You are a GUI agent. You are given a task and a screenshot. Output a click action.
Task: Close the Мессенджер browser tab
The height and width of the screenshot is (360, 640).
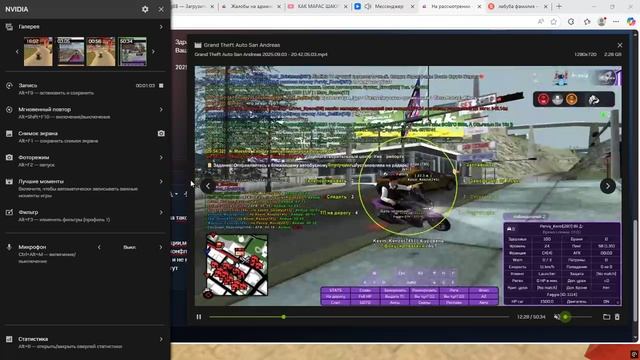coord(412,7)
